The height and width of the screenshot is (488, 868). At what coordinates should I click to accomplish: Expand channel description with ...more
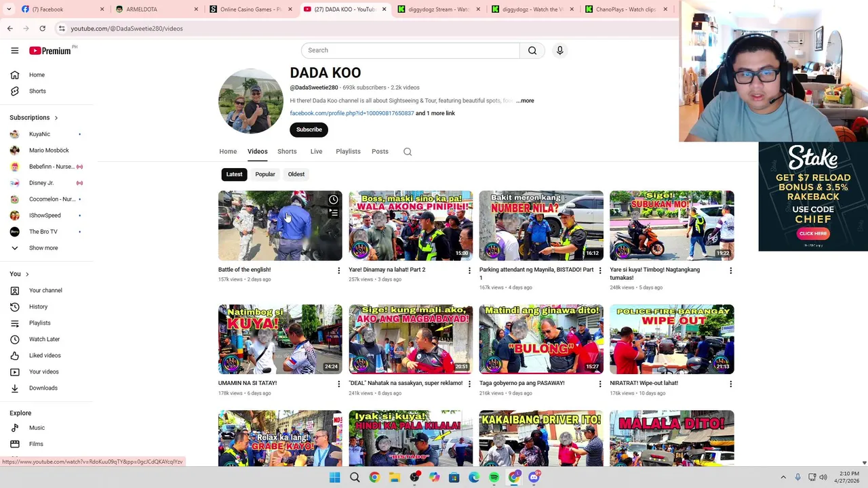[525, 100]
